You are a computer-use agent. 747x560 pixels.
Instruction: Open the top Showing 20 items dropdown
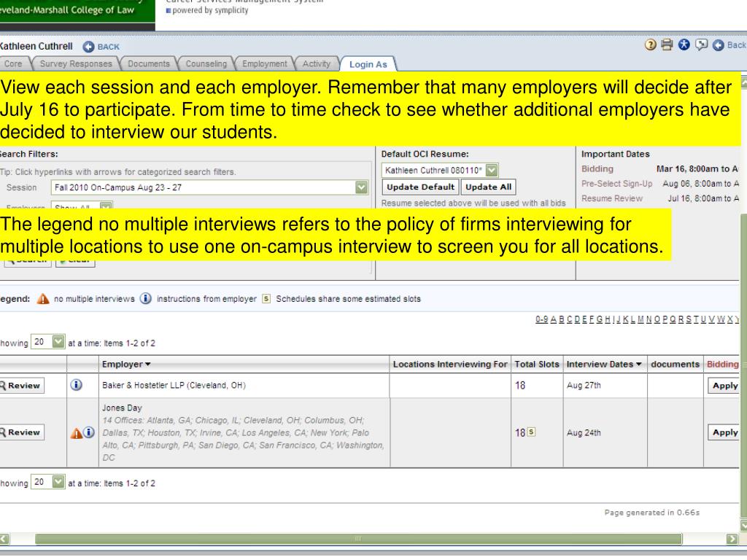coord(47,342)
